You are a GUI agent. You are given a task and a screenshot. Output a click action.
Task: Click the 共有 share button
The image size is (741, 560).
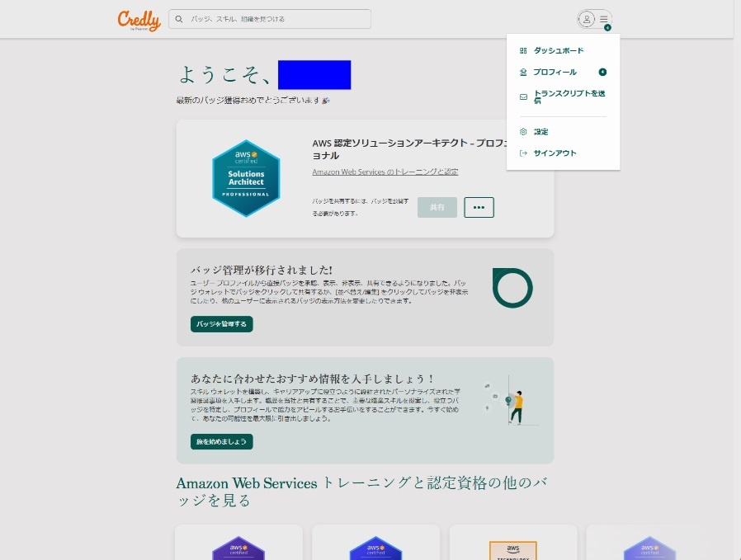(437, 207)
